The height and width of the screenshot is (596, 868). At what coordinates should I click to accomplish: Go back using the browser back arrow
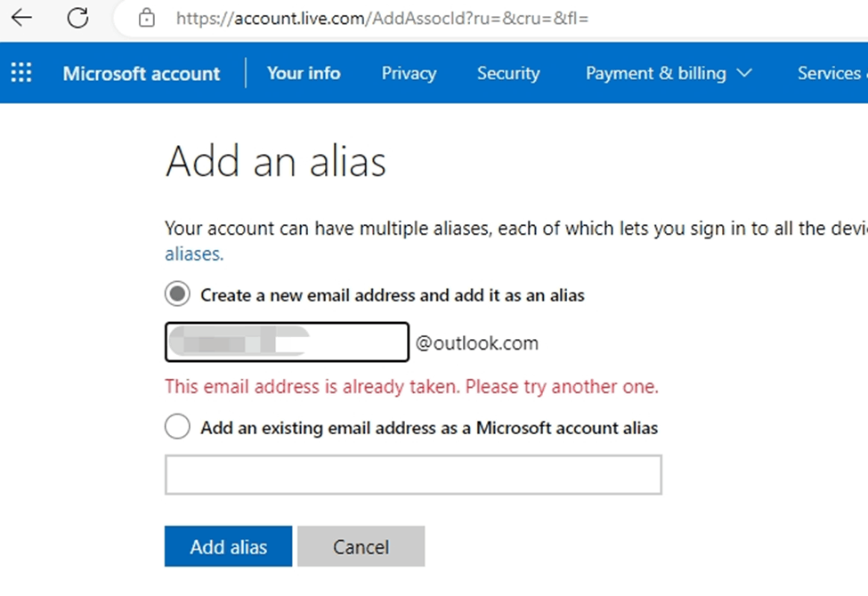[x=21, y=18]
